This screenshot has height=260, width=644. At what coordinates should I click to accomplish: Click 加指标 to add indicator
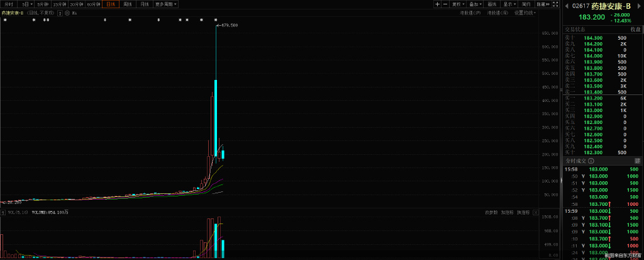508,213
